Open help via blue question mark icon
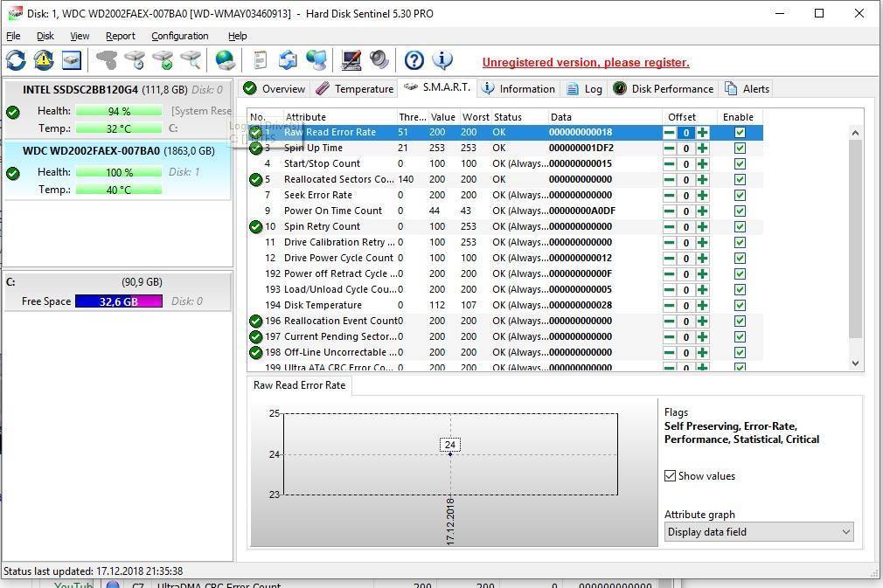Image resolution: width=883 pixels, height=588 pixels. click(414, 60)
